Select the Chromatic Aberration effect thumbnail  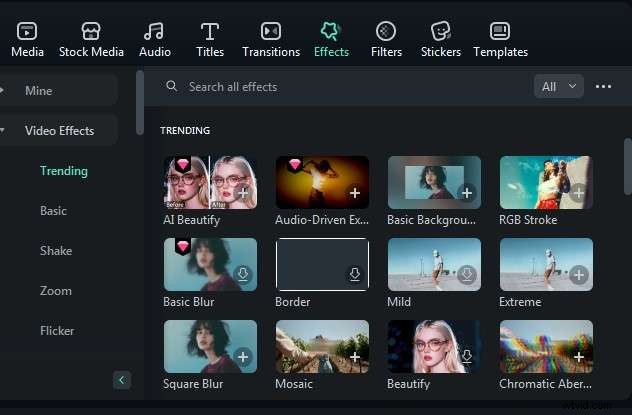(546, 346)
